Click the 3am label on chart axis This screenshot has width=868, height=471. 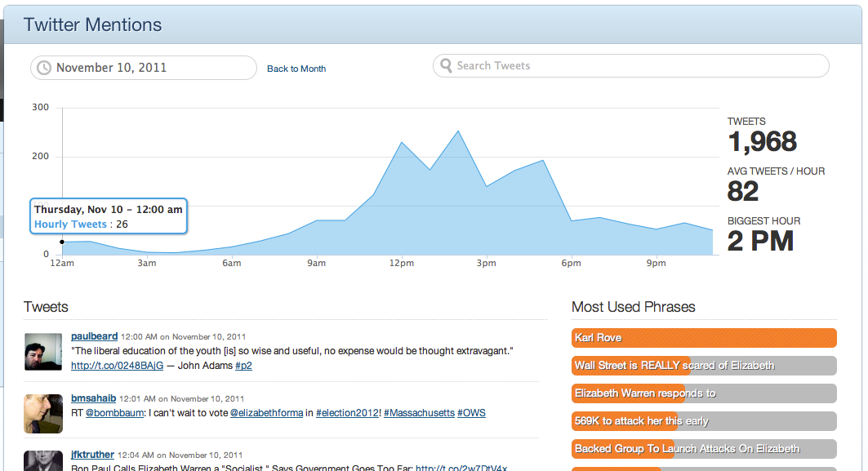(147, 263)
